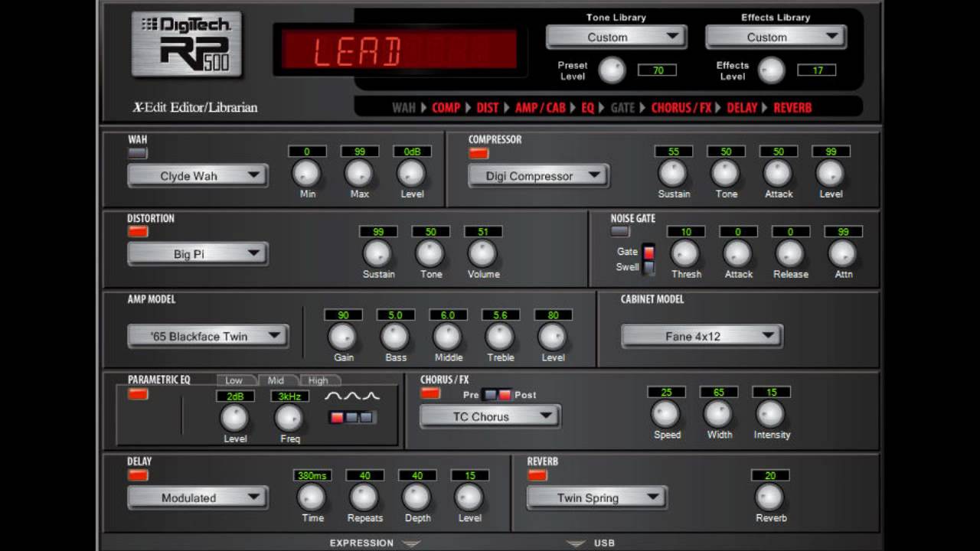The width and height of the screenshot is (980, 551).
Task: Open the Effects Library Custom dropdown
Action: pyautogui.click(x=776, y=37)
